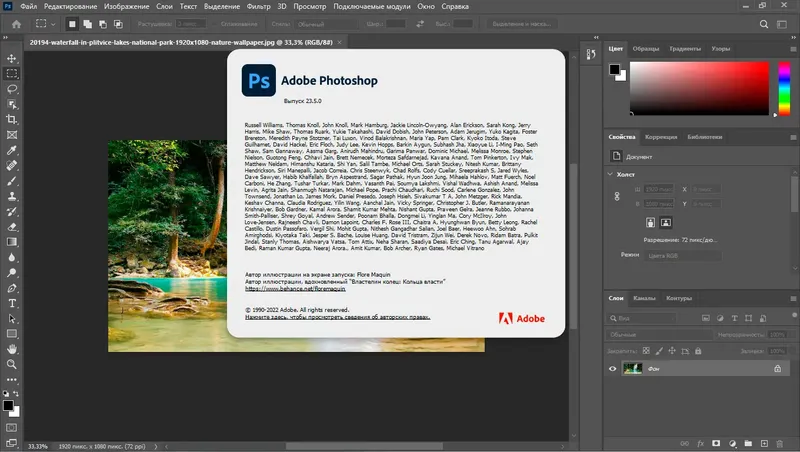Pick the Eyedropper tool

click(12, 148)
